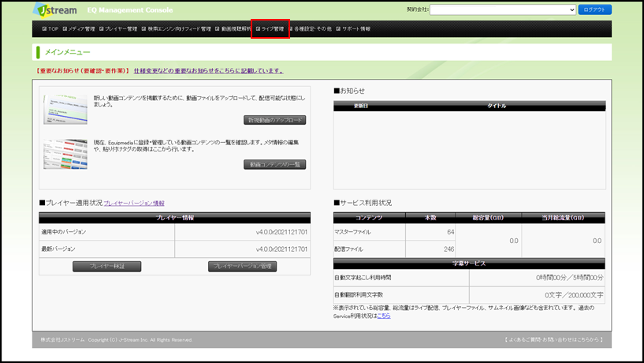Open the important notice link about 仕様変更
Image resolution: width=644 pixels, height=363 pixels.
click(x=208, y=71)
